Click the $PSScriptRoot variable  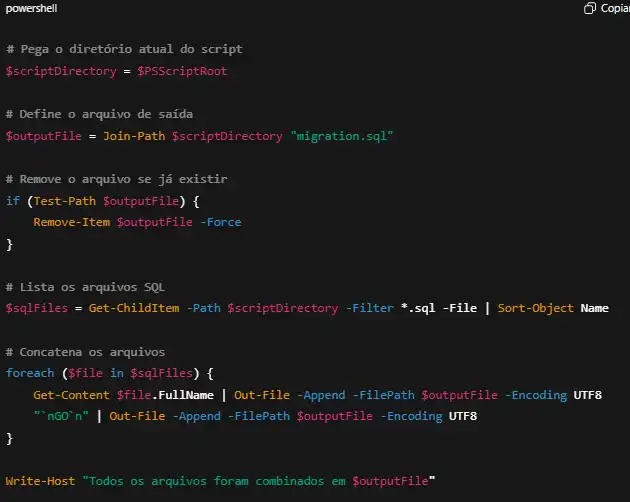pyautogui.click(x=185, y=71)
